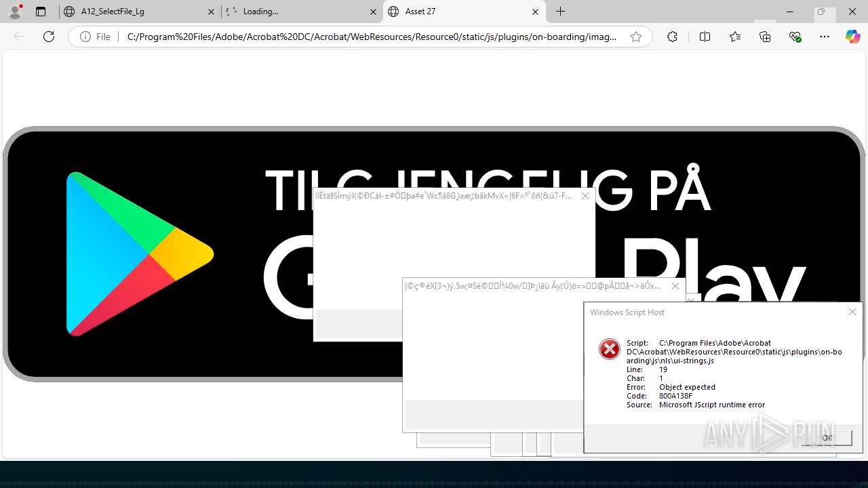Image resolution: width=868 pixels, height=488 pixels.
Task: Close the Windows Script Host dialog
Action: point(852,312)
